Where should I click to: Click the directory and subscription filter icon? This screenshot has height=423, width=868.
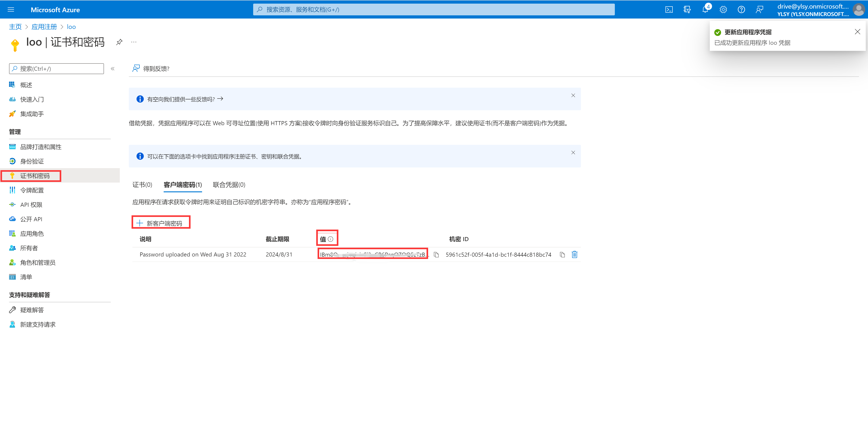[x=687, y=9]
